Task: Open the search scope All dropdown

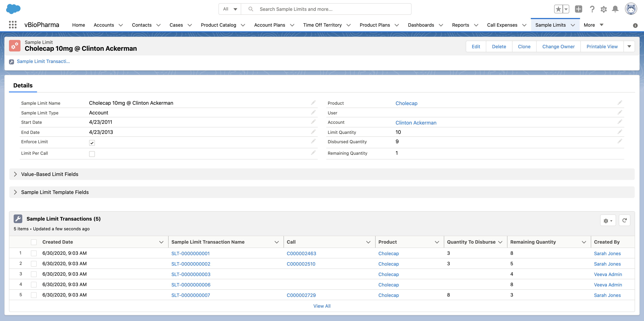Action: 230,9
